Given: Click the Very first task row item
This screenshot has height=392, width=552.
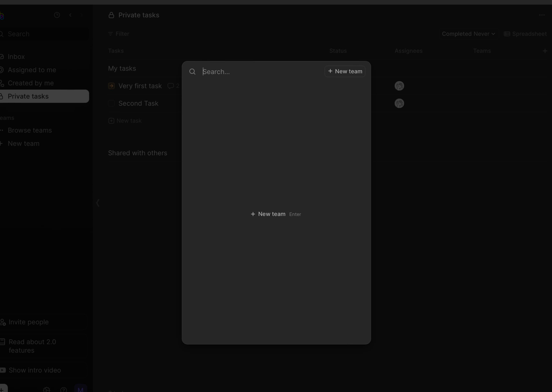Looking at the screenshot, I should tap(140, 86).
